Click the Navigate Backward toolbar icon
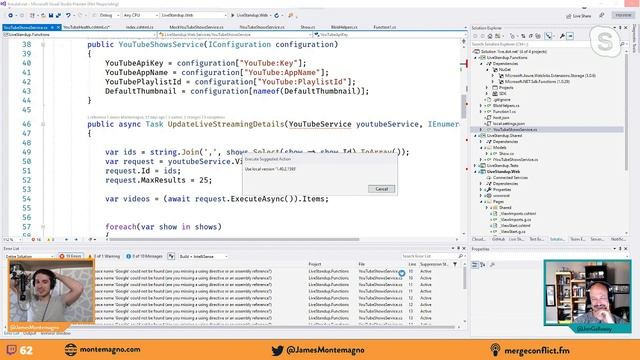Image resolution: width=640 pixels, height=360 pixels. coord(10,16)
